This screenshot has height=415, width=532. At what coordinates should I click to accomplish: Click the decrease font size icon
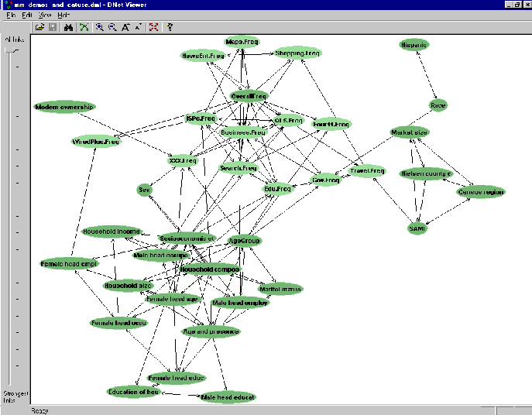tap(138, 27)
